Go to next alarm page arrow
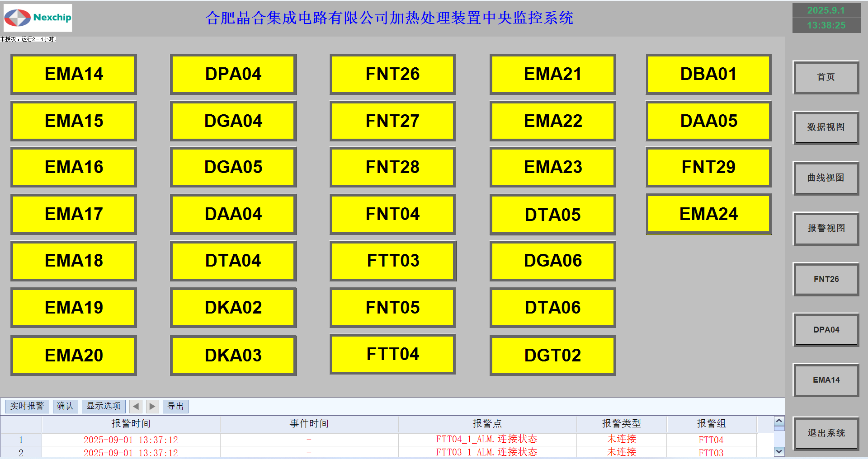The height and width of the screenshot is (459, 868). pyautogui.click(x=152, y=406)
